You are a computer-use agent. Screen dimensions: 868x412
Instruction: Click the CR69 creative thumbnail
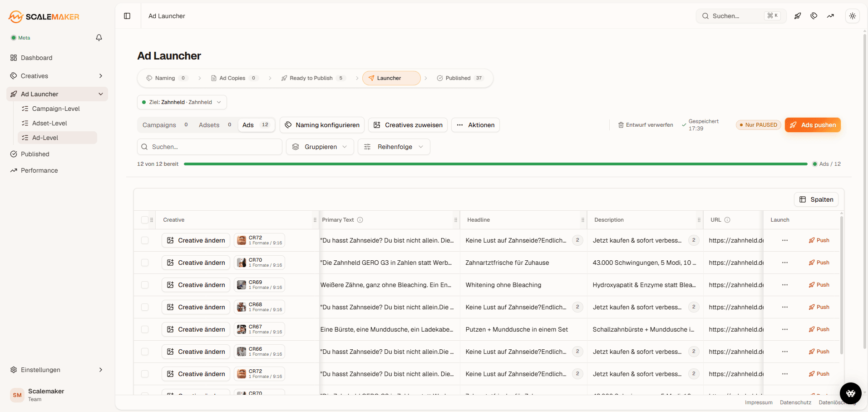click(242, 285)
